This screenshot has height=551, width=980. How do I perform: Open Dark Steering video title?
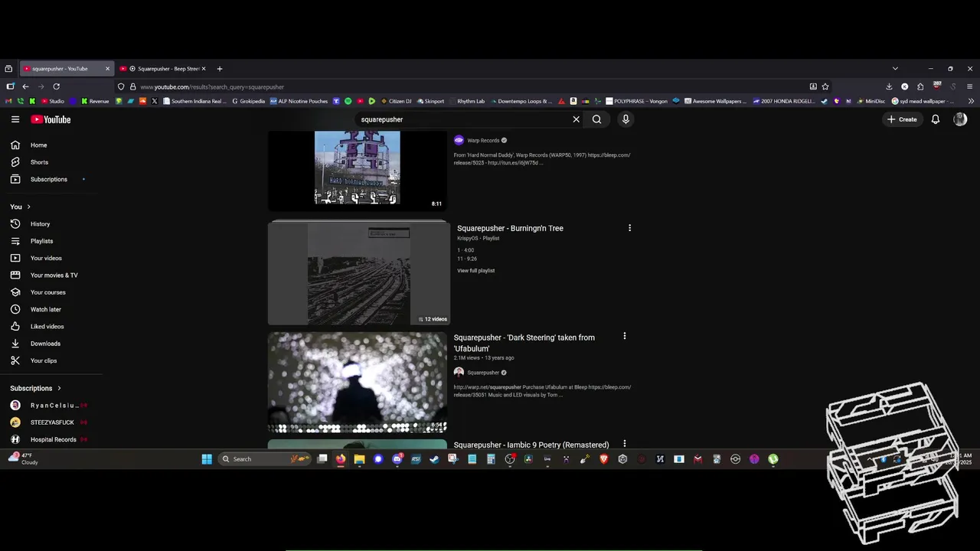pyautogui.click(x=524, y=343)
